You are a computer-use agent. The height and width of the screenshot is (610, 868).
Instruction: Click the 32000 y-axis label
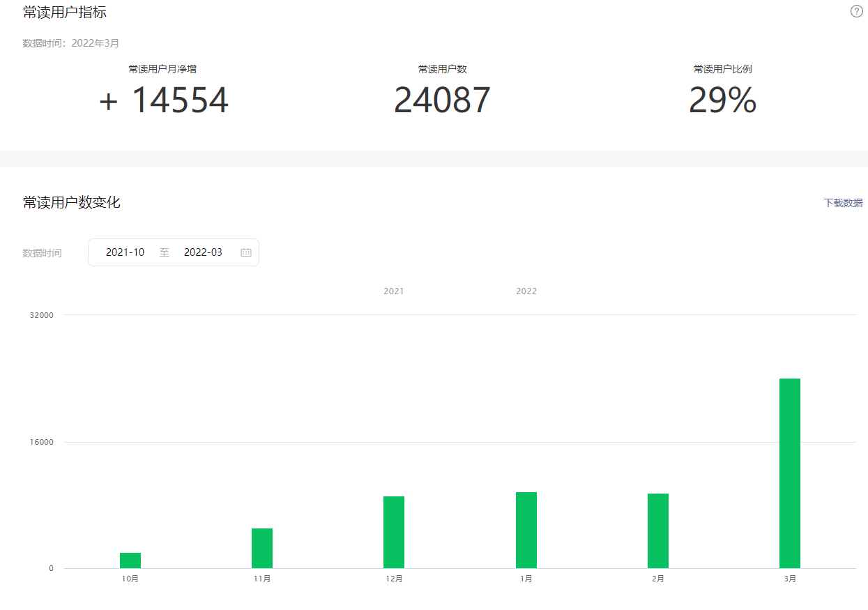(x=42, y=315)
